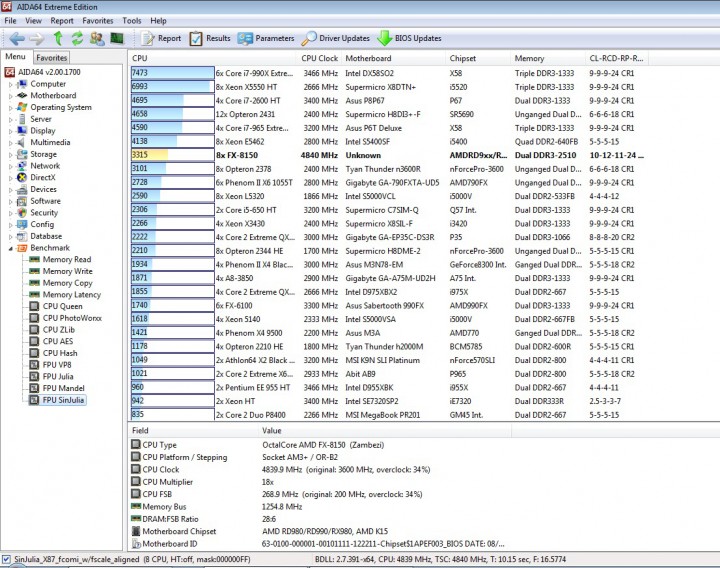This screenshot has width=720, height=568.
Task: Select the CPU ZLib benchmark icon
Action: [x=34, y=330]
